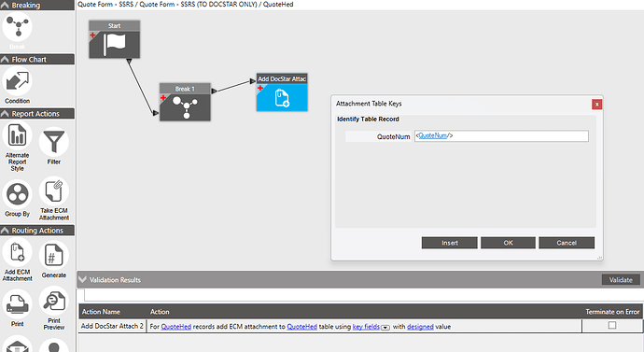Pick the Group By action icon
The image size is (644, 352).
click(17, 194)
